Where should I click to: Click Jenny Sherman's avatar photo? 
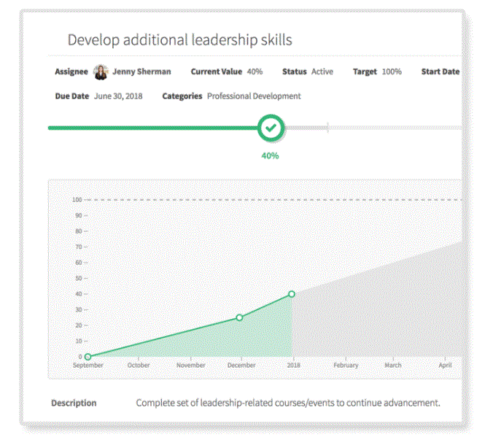(101, 72)
